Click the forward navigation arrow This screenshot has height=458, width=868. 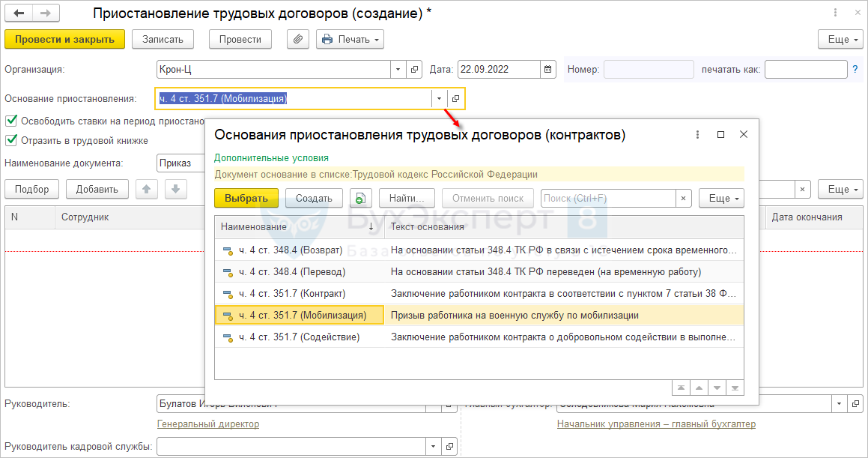(x=45, y=14)
